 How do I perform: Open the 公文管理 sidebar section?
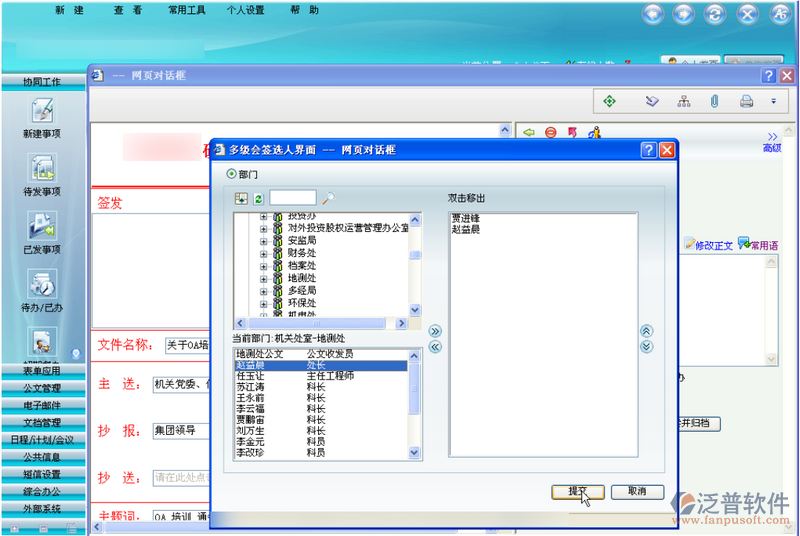[43, 388]
